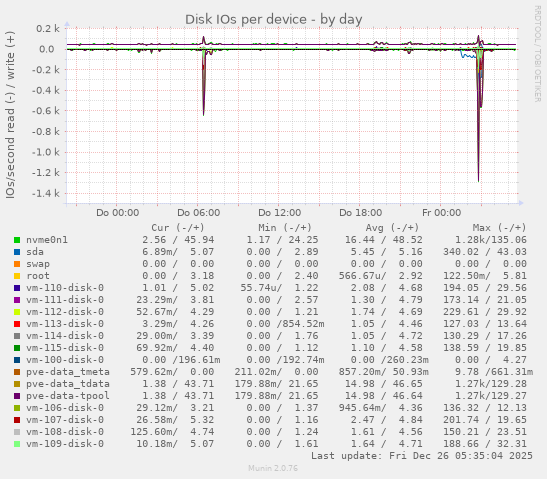
Task: Select the swap legend label
Action: coord(38,264)
